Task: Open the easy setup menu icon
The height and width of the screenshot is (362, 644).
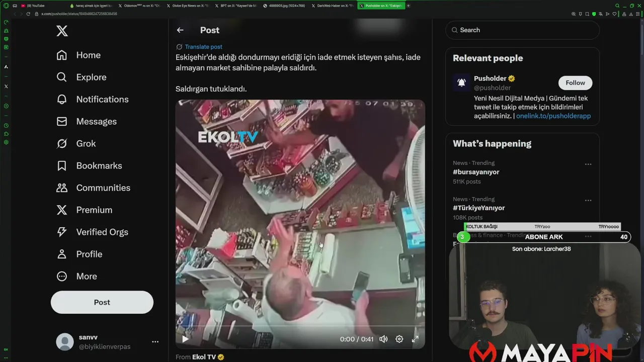Action: coord(638,14)
